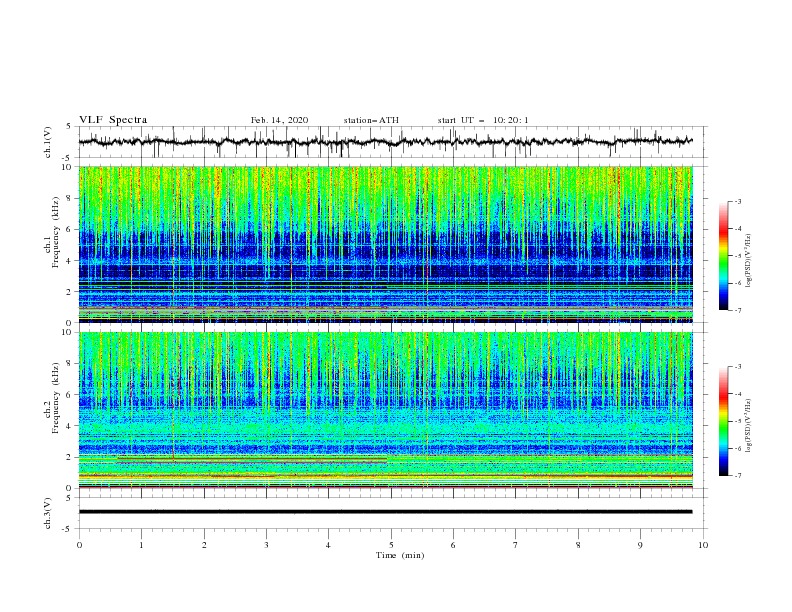The image size is (792, 612).
Task: Click the ch.1 PSD color scale bar
Action: pos(723,256)
